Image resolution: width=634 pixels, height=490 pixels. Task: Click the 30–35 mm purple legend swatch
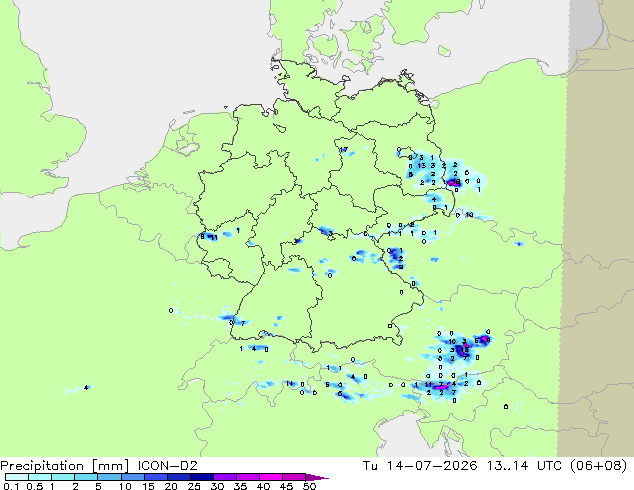[224, 477]
